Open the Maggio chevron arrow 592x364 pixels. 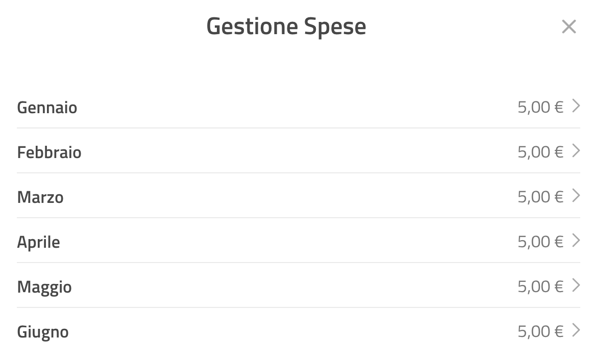coord(576,285)
